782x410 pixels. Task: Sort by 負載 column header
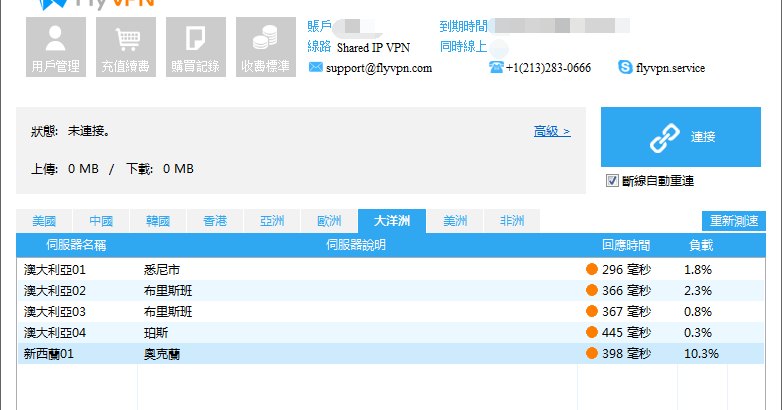(x=701, y=245)
